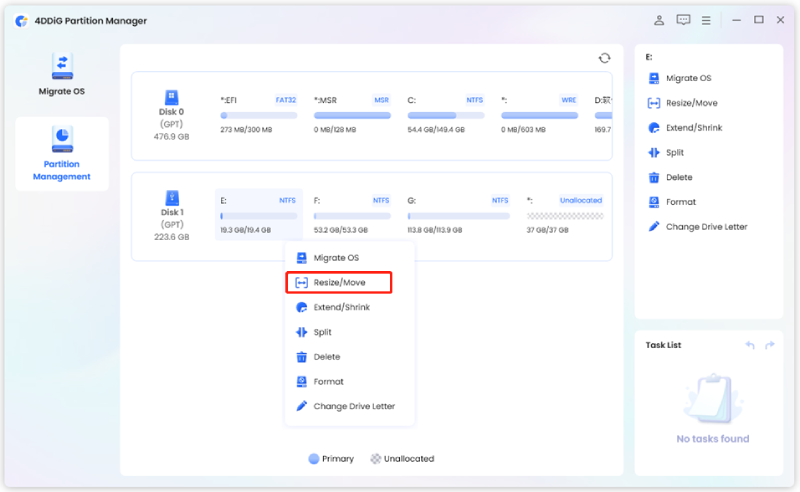Select the partially visible D: partition
This screenshot has width=800, height=492.
pos(603,115)
